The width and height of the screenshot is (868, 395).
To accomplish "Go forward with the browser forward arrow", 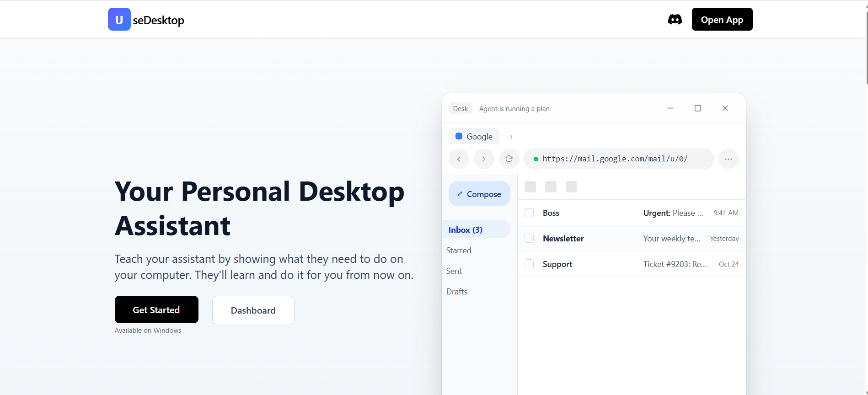I will click(484, 159).
